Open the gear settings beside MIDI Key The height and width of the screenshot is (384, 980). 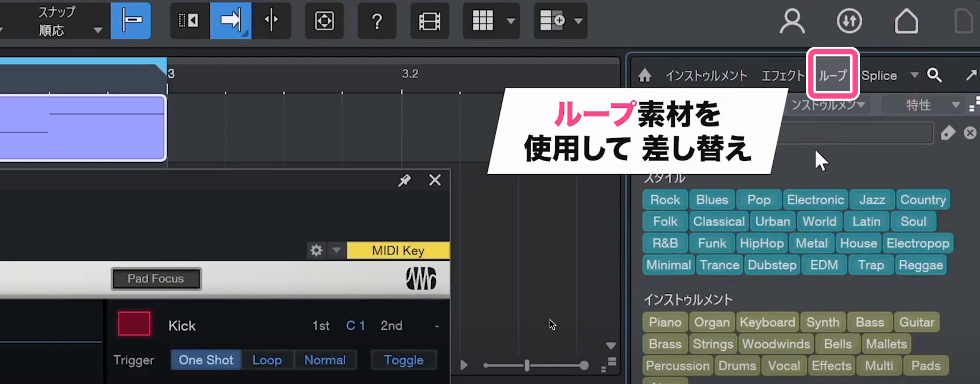[x=316, y=250]
